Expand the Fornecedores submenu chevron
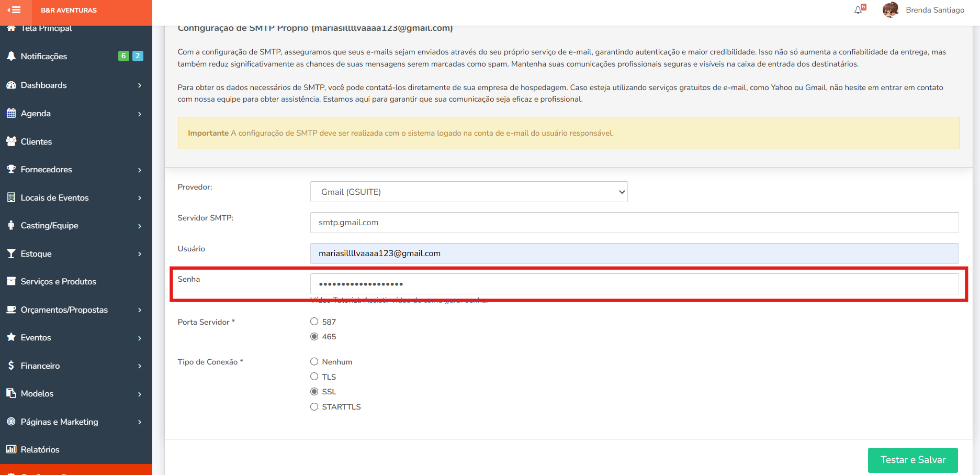The image size is (980, 475). [140, 170]
